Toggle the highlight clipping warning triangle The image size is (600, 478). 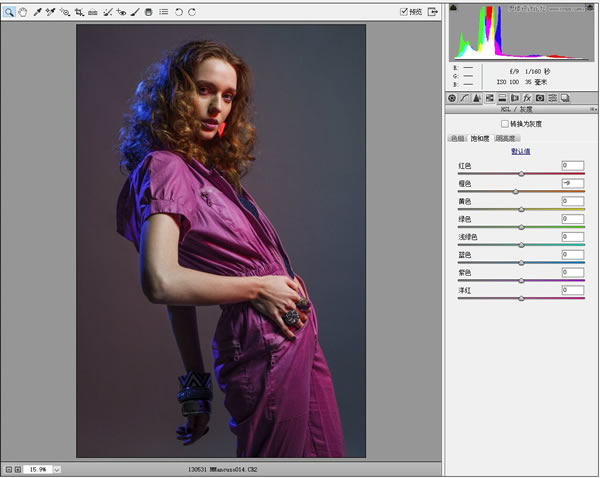click(x=590, y=8)
